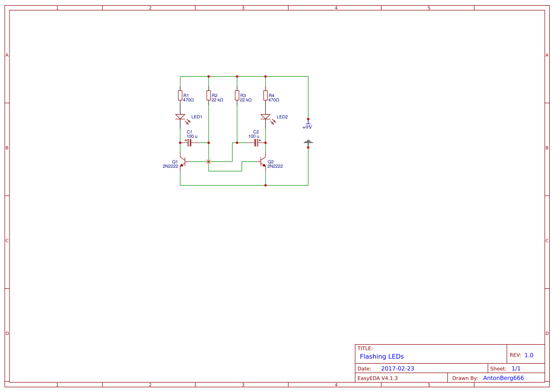This screenshot has height=392, width=555.
Task: Select the C1 100u capacitor symbol
Action: pyautogui.click(x=190, y=142)
